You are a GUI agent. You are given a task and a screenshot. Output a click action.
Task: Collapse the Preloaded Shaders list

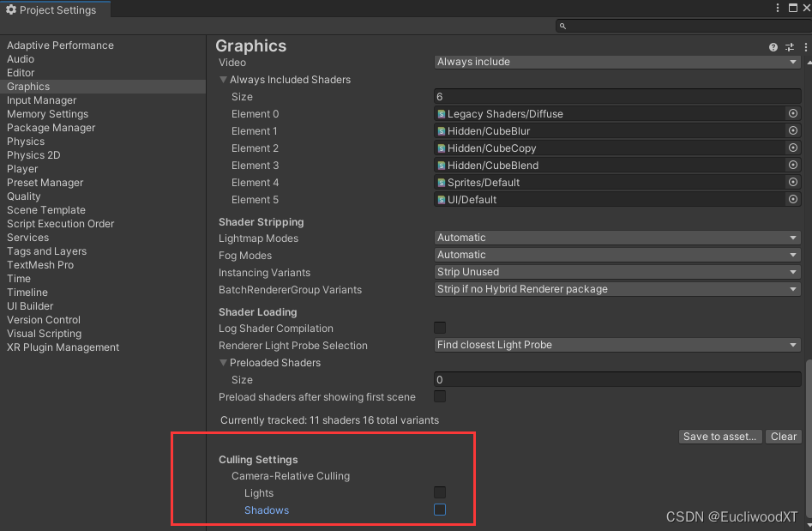click(223, 363)
